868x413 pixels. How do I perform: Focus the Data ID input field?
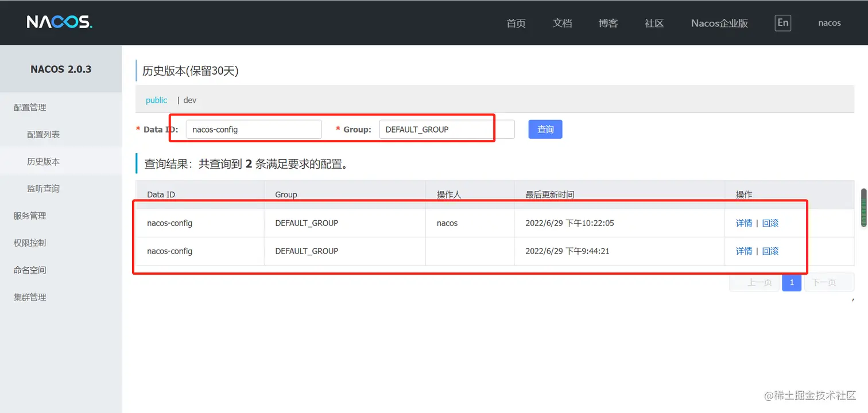tap(254, 129)
